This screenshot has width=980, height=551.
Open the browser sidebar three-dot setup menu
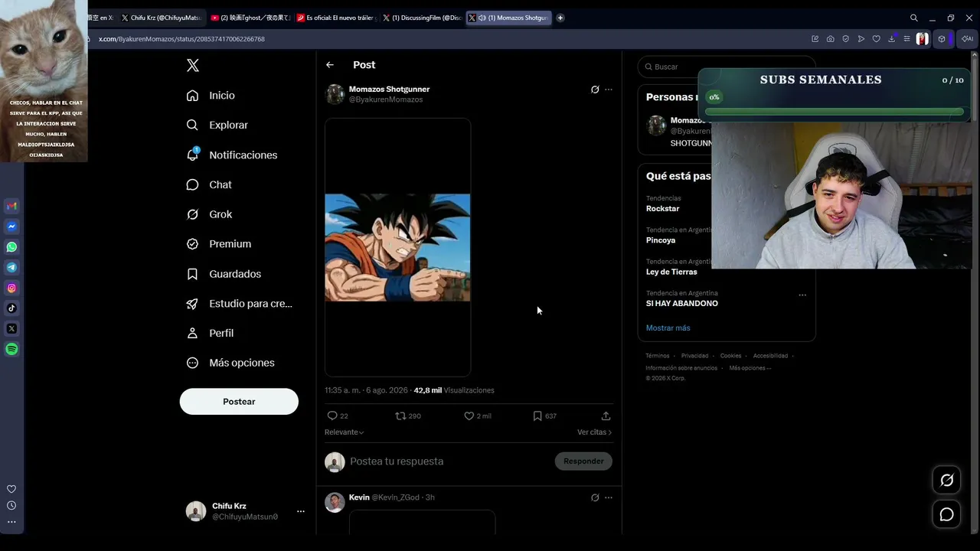tap(11, 522)
